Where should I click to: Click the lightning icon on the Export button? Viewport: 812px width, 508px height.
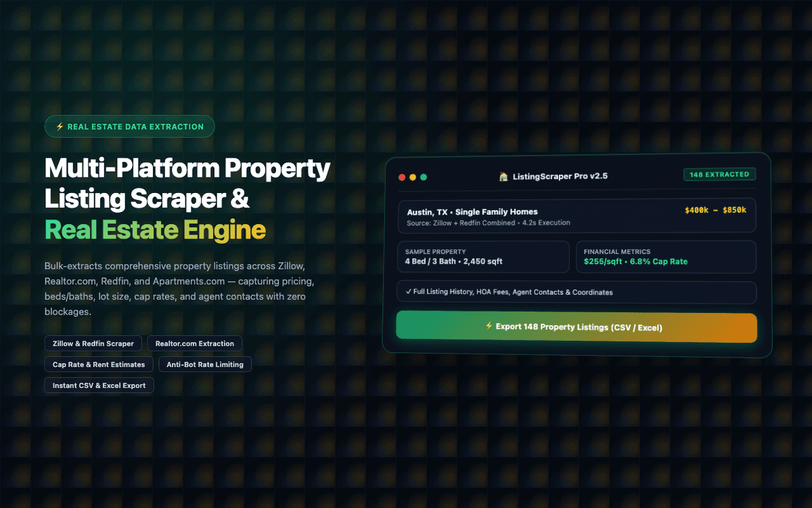[x=489, y=326]
